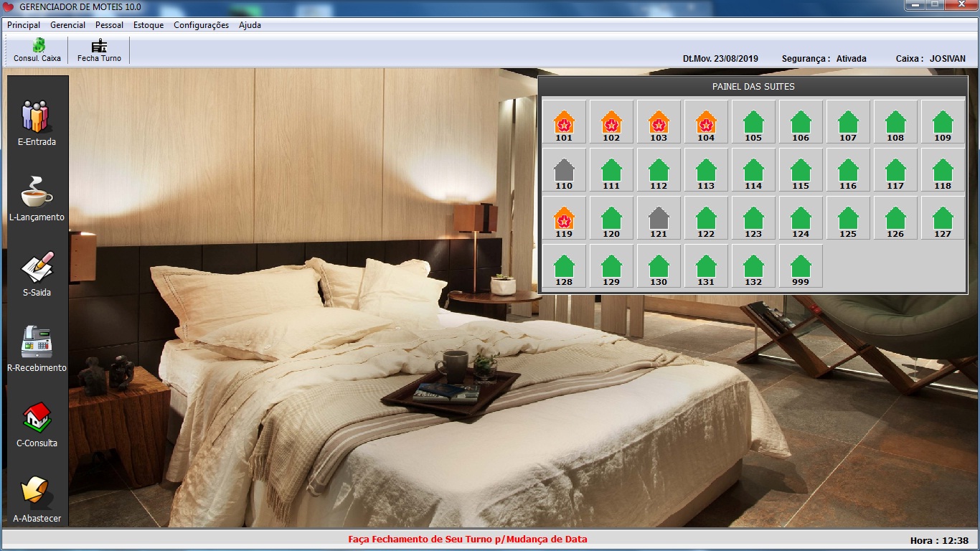Click the Fecha Turno toolbar button
Image resolution: width=980 pixels, height=551 pixels.
pyautogui.click(x=99, y=50)
